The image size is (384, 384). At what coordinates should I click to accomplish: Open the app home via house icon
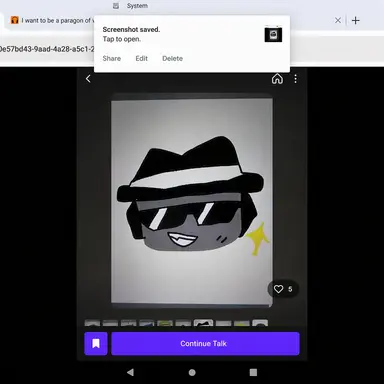(x=277, y=79)
